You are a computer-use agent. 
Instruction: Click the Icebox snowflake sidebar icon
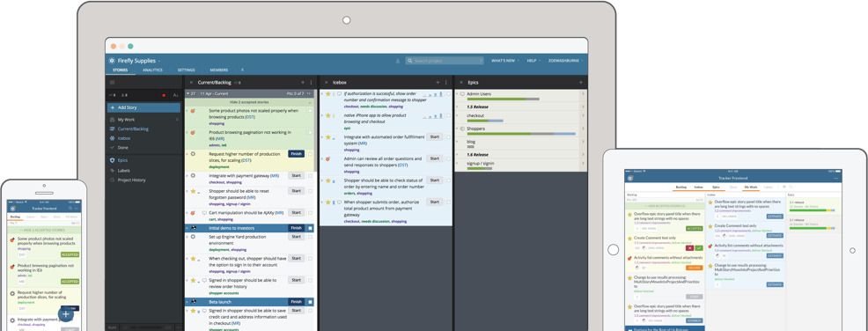click(x=113, y=138)
